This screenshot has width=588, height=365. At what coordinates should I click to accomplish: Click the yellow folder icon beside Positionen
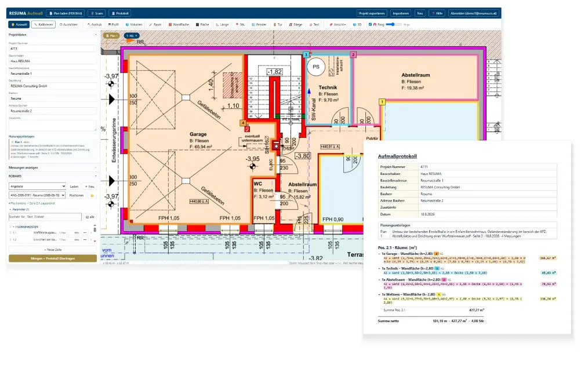pos(92,196)
